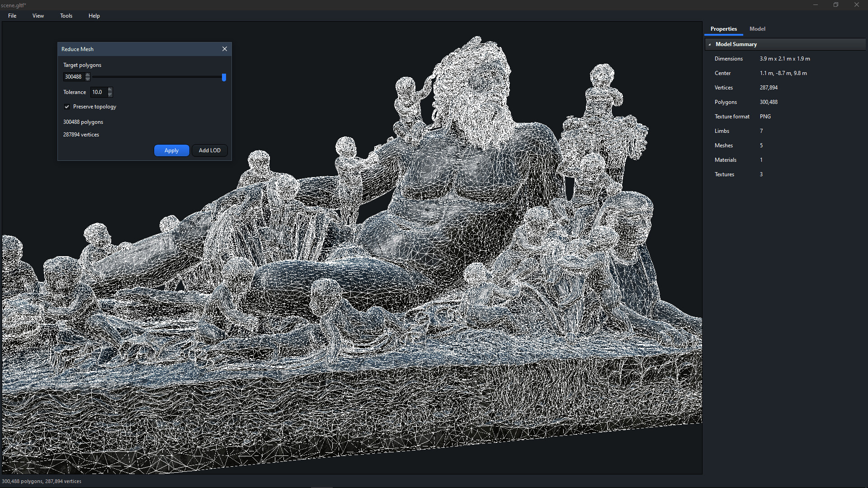The height and width of the screenshot is (488, 868).
Task: Close the Reduce Mesh dialog
Action: coord(225,49)
